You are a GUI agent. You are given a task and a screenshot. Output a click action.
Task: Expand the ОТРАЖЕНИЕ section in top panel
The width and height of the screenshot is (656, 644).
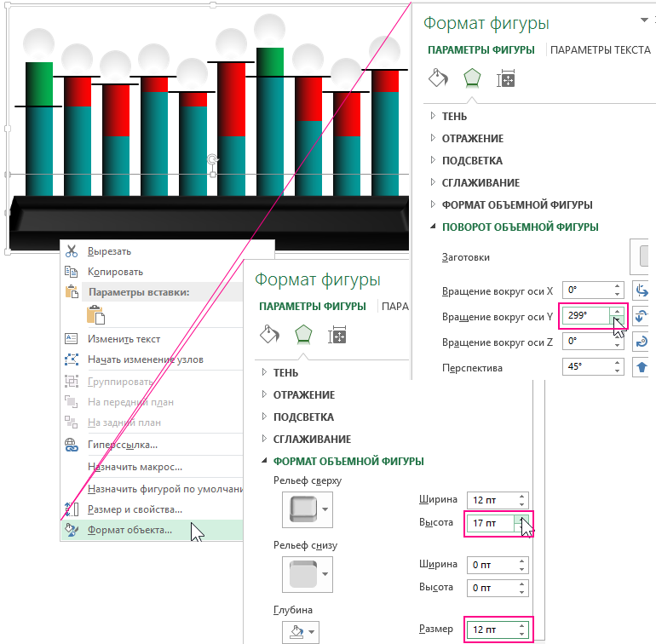(x=472, y=138)
